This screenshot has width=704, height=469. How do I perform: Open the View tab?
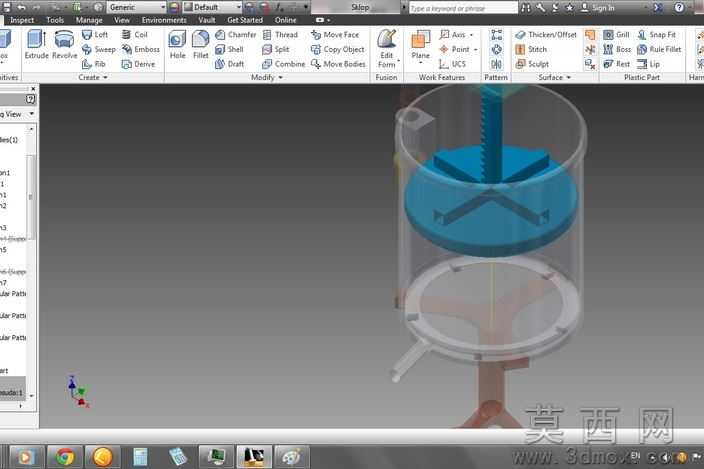point(122,20)
